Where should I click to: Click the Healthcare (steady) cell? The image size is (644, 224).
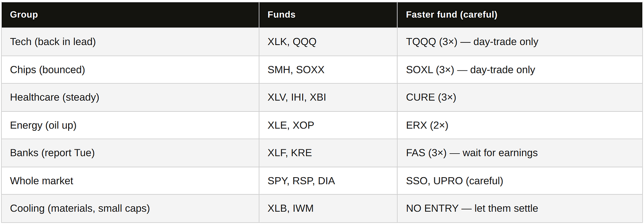click(130, 98)
